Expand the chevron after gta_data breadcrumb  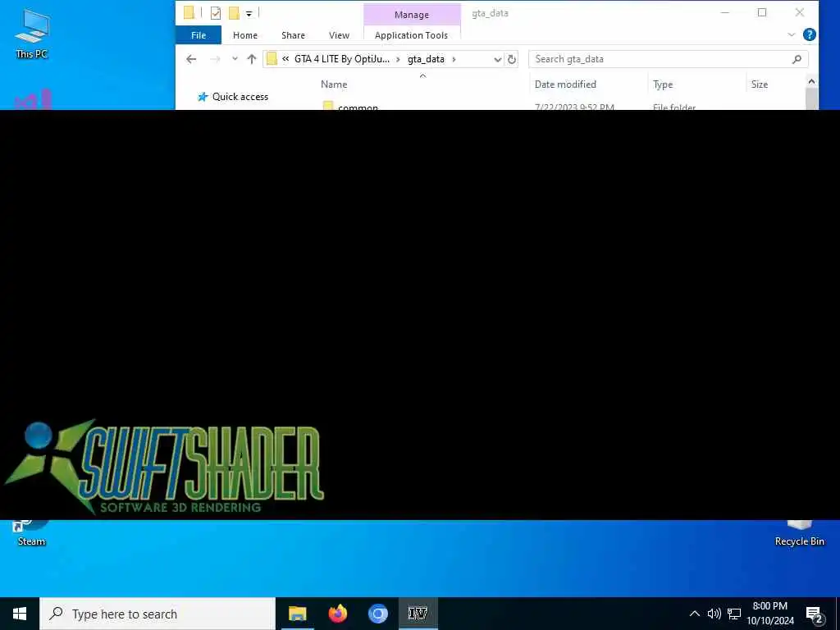point(454,59)
